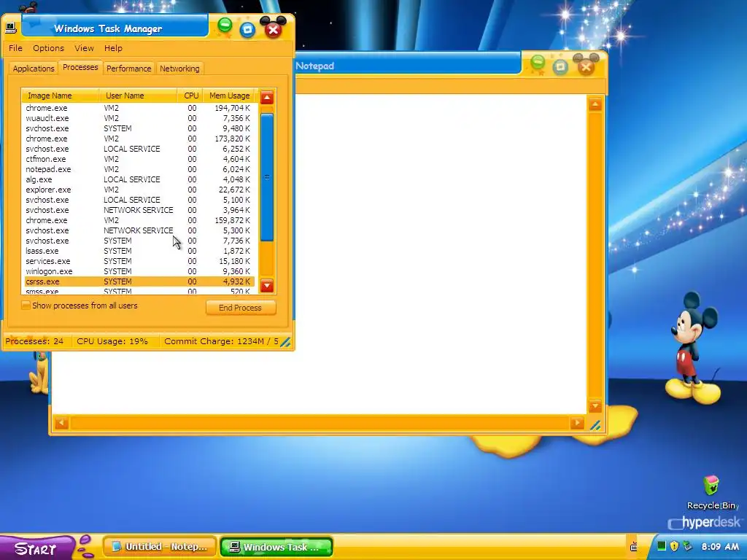The image size is (747, 560).
Task: Select the ctfmon.exe process row
Action: click(139, 159)
